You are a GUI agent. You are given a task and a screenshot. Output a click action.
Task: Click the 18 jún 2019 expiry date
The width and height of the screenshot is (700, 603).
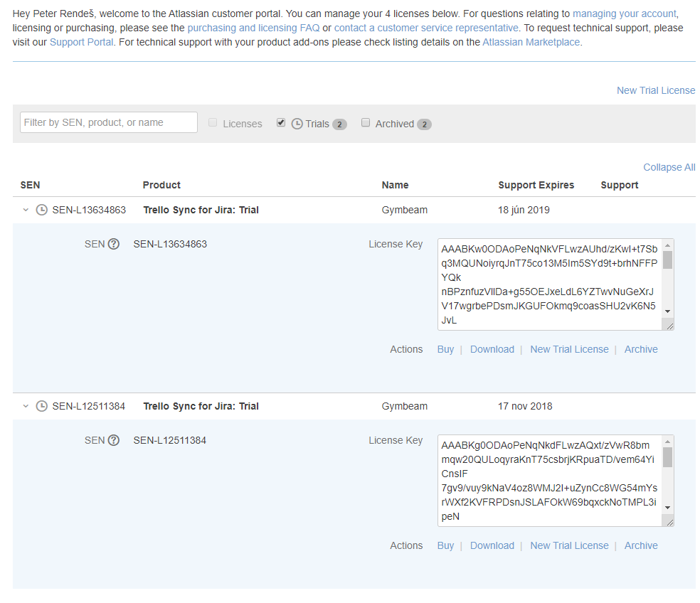[524, 210]
